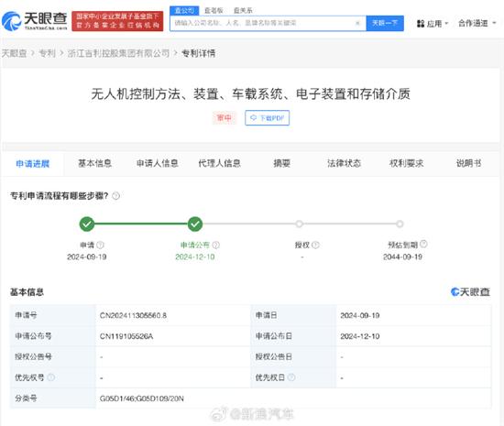Click the empty 授权 step circle
Image resolution: width=504 pixels, height=426 pixels.
pyautogui.click(x=300, y=224)
